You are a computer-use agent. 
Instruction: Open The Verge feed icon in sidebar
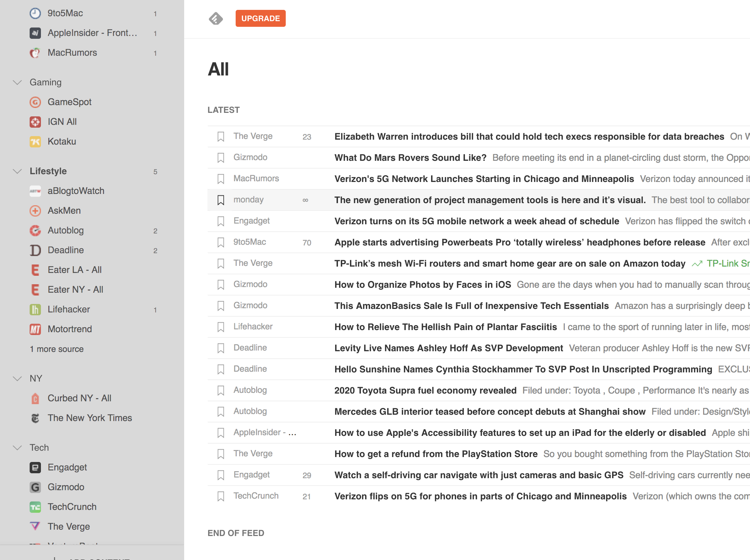pyautogui.click(x=35, y=527)
